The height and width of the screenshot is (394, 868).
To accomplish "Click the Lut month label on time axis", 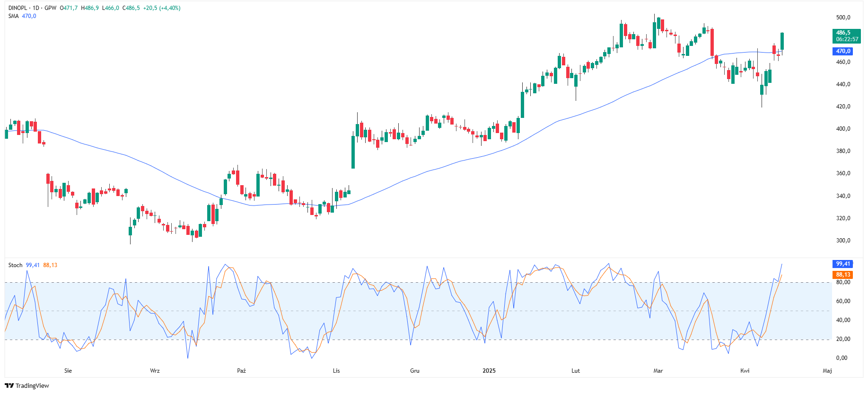I will pyautogui.click(x=576, y=371).
